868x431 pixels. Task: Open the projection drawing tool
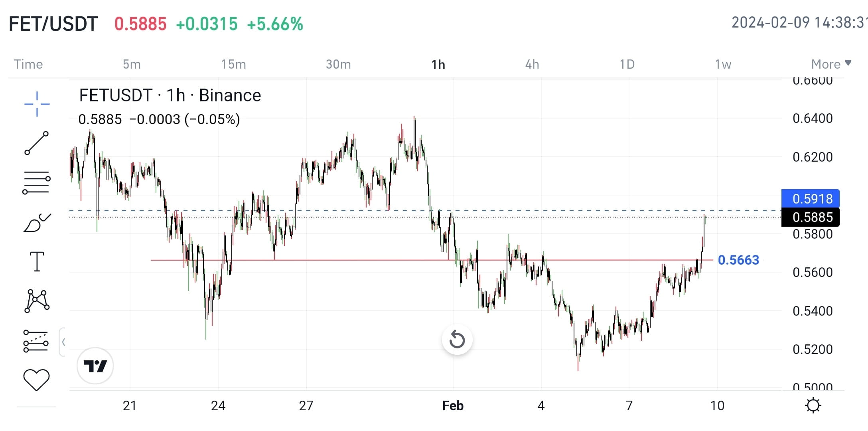tap(36, 340)
